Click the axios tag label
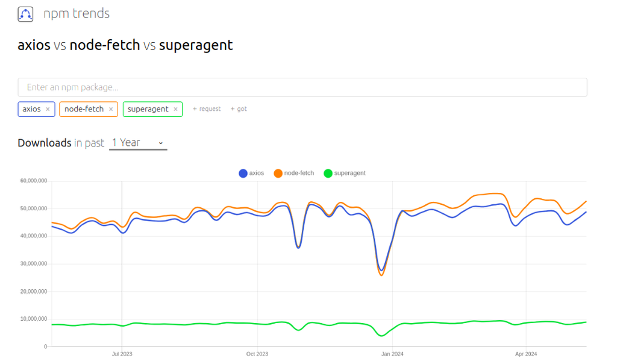This screenshot has height=364, width=617. (32, 109)
